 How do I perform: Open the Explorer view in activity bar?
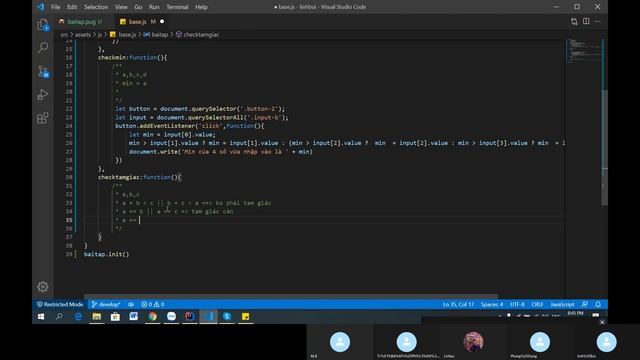click(x=43, y=25)
